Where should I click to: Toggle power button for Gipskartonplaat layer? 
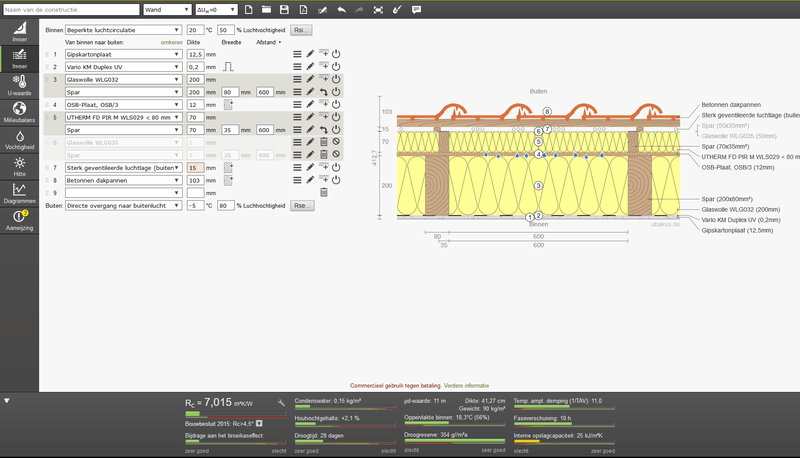(x=336, y=53)
